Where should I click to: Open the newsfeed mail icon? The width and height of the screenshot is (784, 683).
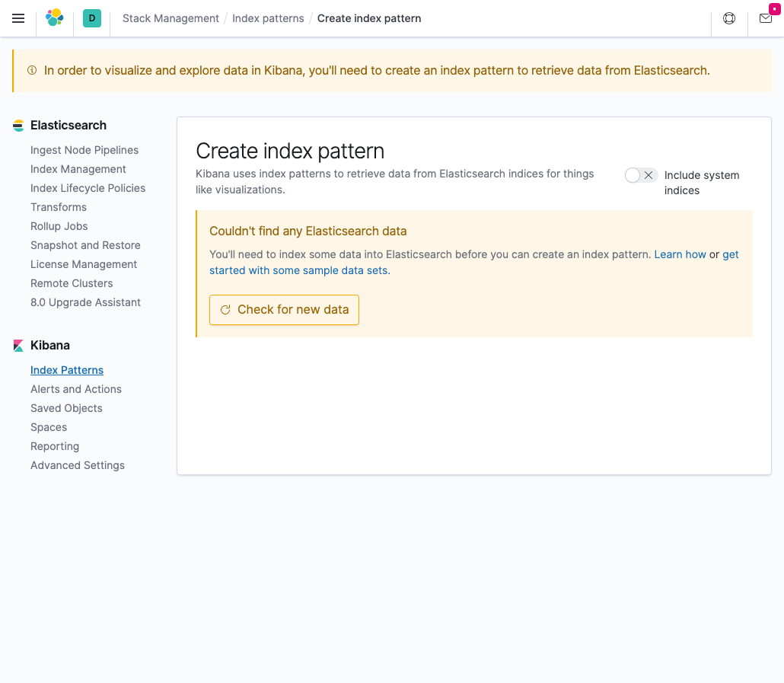[766, 18]
